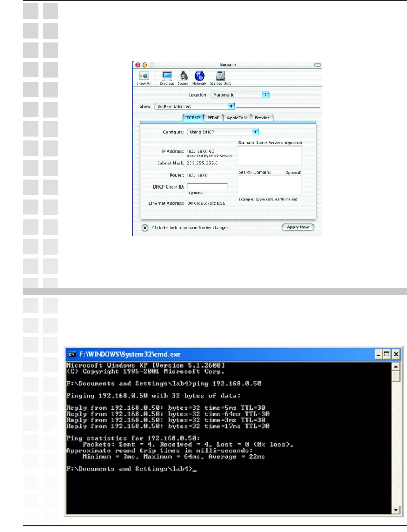Viewport: 407px width, 532px height.
Task: Click the router address 192.168.0.1 value
Action: 197,175
